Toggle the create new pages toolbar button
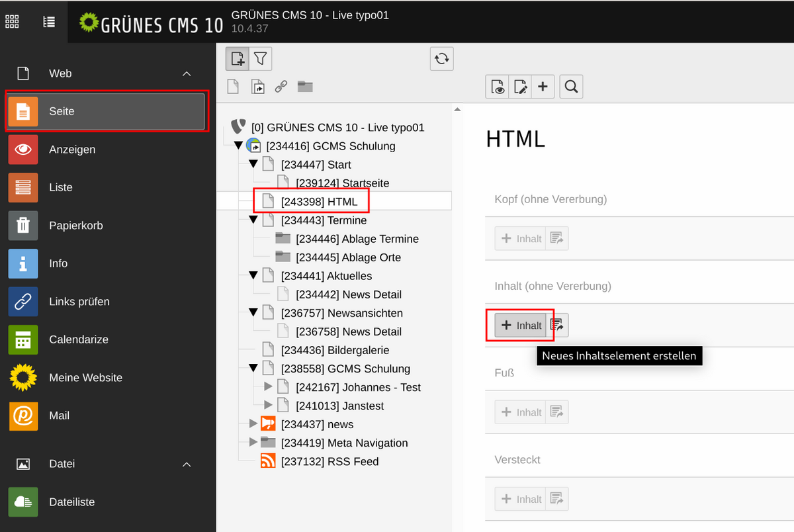 coord(237,59)
